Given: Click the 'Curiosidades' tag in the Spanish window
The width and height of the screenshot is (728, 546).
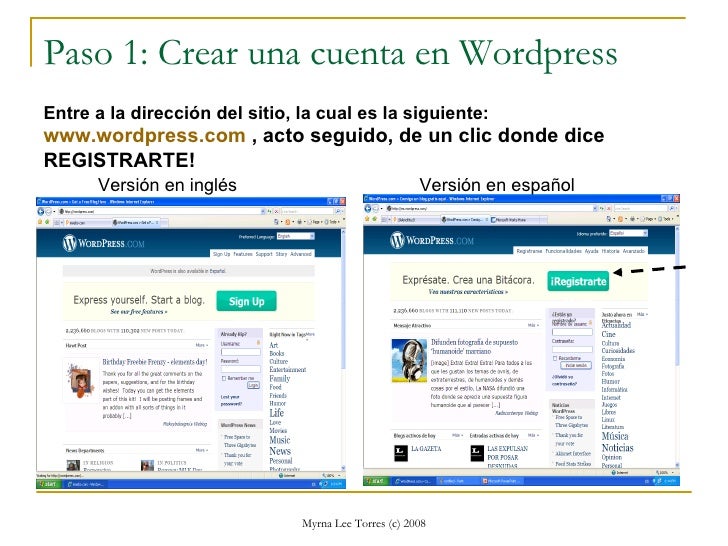Looking at the screenshot, I should pyautogui.click(x=618, y=351).
